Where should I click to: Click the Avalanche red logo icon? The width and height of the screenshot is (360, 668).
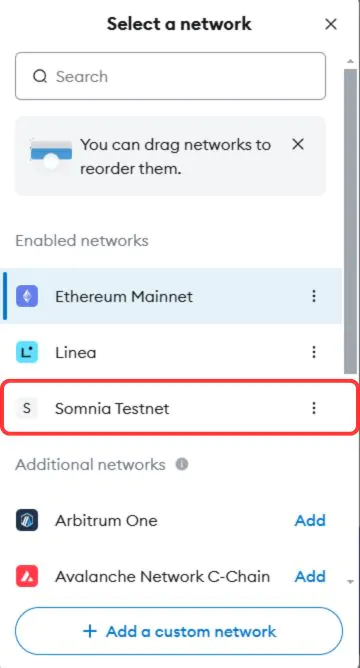point(27,576)
